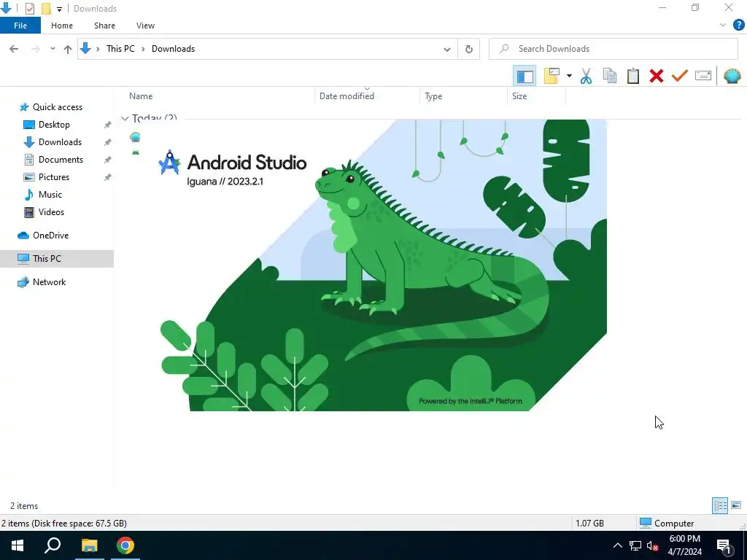The image size is (747, 560).
Task: Click This PC in the address breadcrumb
Action: pyautogui.click(x=120, y=49)
